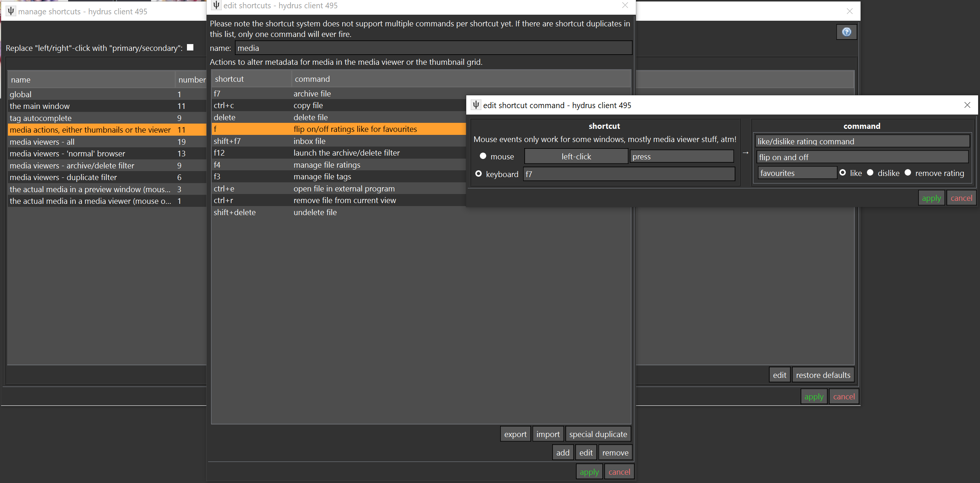Open the like/dislike rating command dropdown
Screen dimensions: 980x483
[862, 141]
